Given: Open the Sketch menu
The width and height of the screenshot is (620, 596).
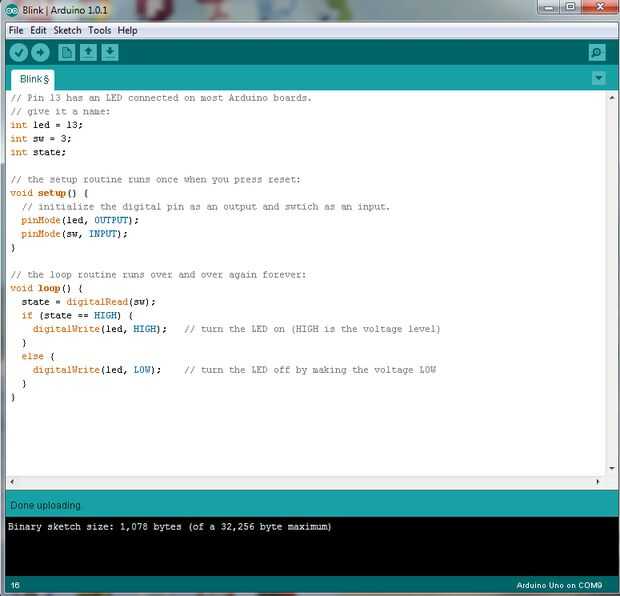Looking at the screenshot, I should pyautogui.click(x=67, y=30).
